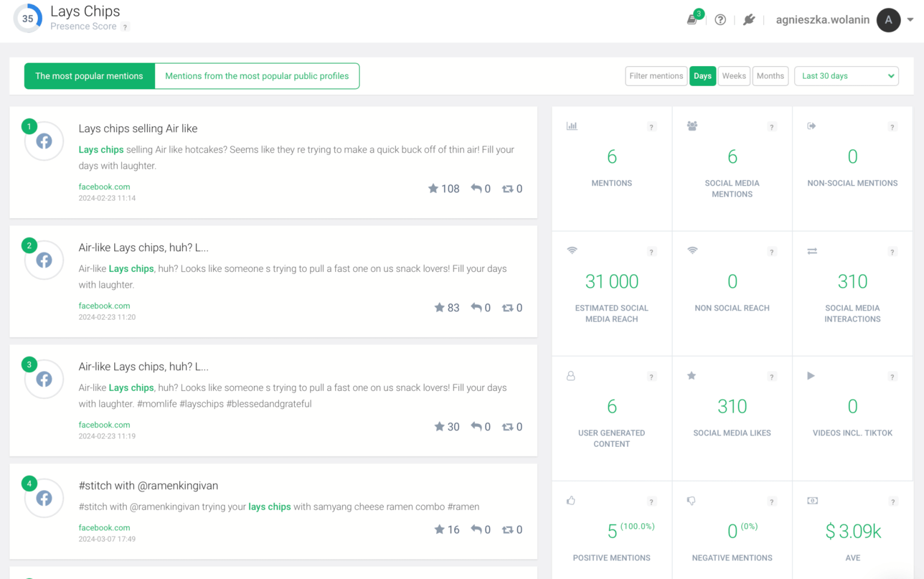924x579 pixels.
Task: Open the Last 30 days dropdown
Action: point(846,76)
